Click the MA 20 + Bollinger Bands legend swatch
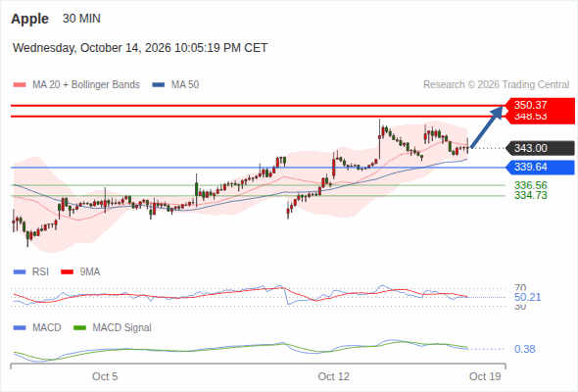The image size is (578, 392). pyautogui.click(x=20, y=85)
